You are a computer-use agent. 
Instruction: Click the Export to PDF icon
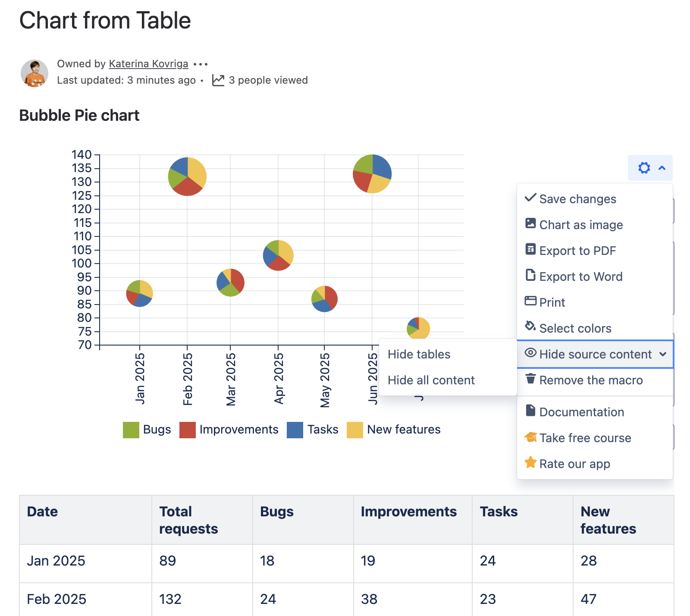(530, 249)
